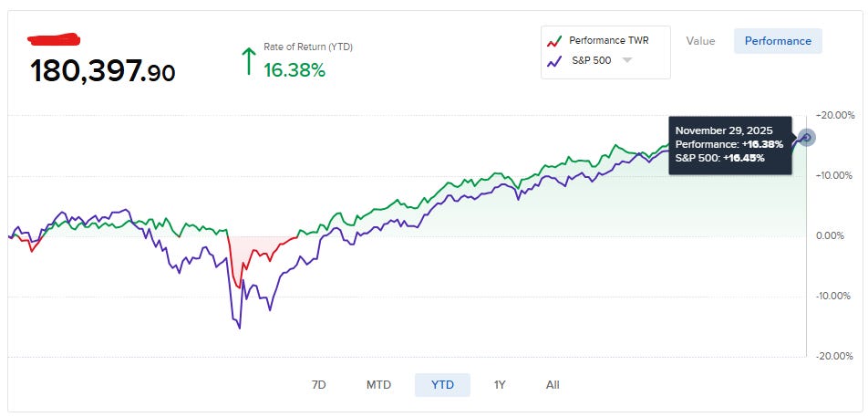Click the circular data point marker on chart

tap(807, 138)
